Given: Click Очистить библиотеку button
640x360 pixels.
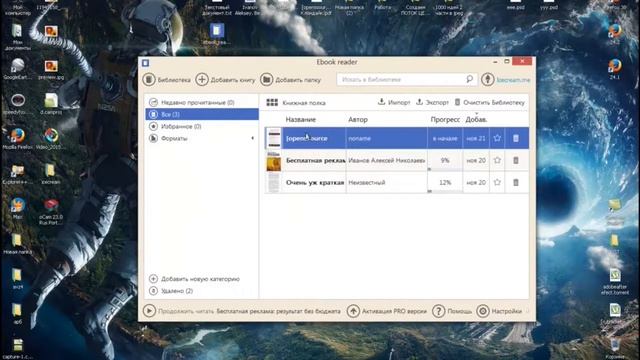Looking at the screenshot, I should (x=489, y=102).
